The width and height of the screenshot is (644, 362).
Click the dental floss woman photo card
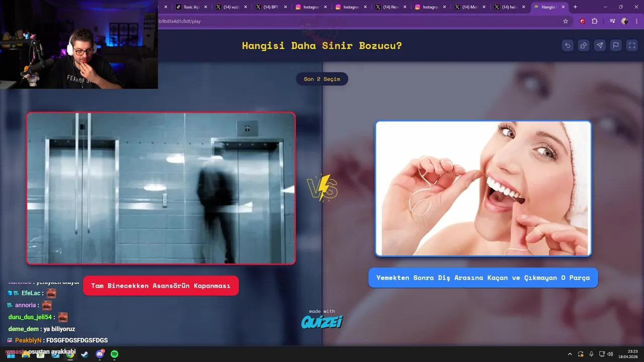(x=484, y=189)
